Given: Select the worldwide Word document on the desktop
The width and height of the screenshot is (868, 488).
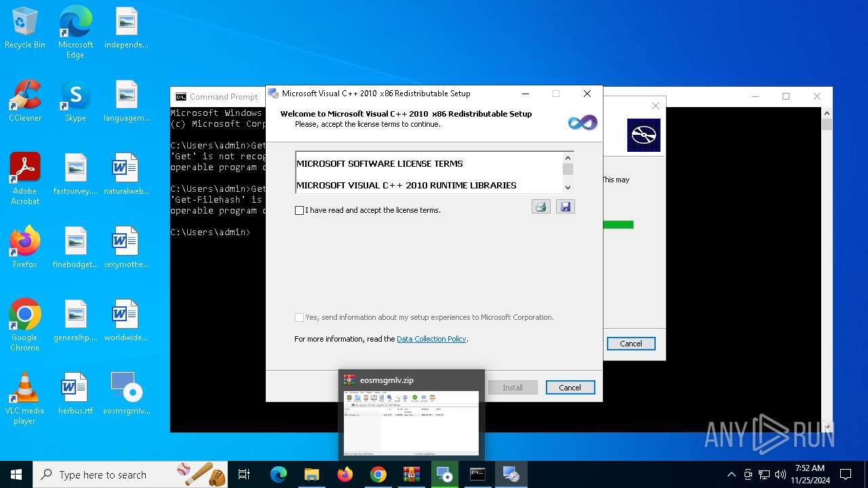Looking at the screenshot, I should pos(126,321).
